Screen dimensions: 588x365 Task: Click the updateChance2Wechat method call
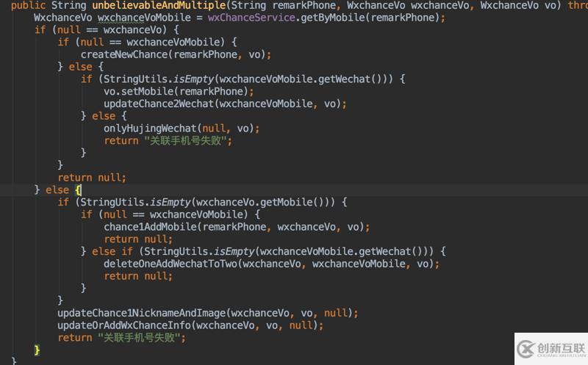(x=159, y=104)
